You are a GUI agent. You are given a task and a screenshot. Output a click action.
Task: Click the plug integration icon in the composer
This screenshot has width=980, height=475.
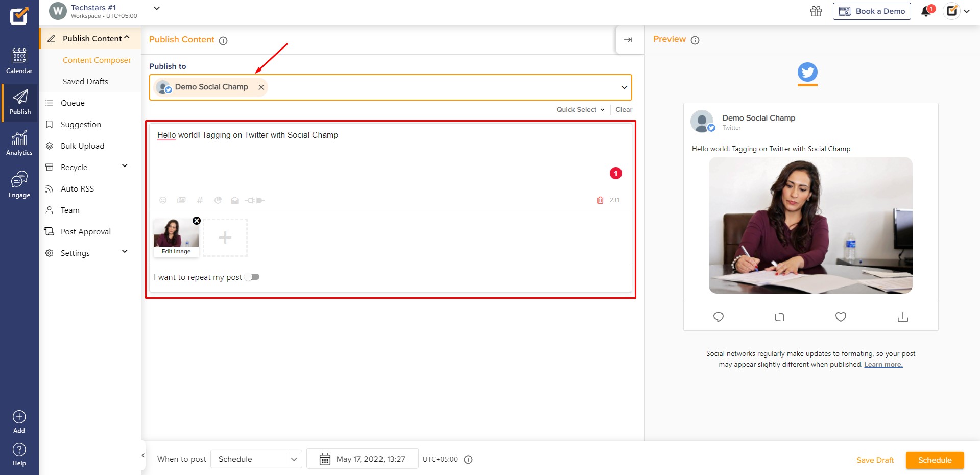pos(254,200)
